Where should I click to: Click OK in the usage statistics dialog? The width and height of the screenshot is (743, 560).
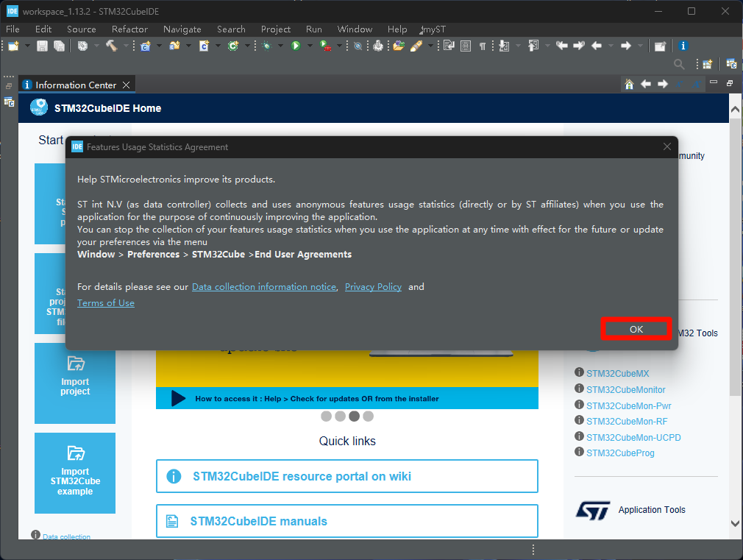tap(636, 329)
